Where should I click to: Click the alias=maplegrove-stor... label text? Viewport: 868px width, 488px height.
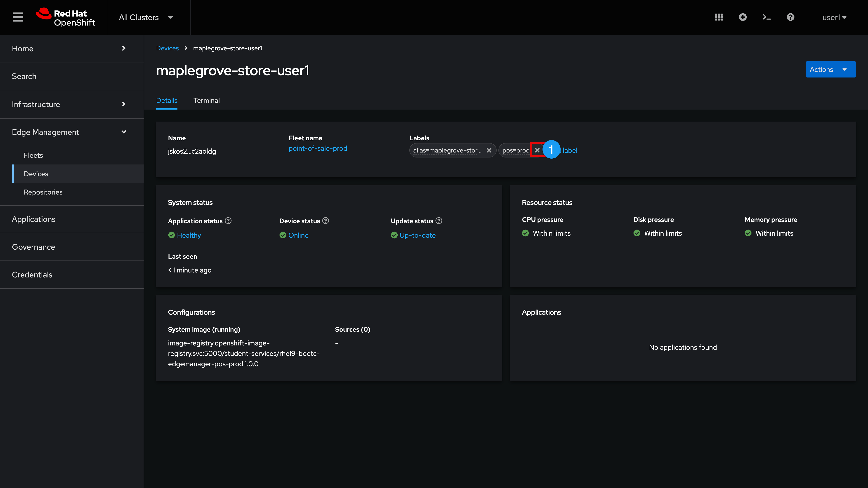448,150
